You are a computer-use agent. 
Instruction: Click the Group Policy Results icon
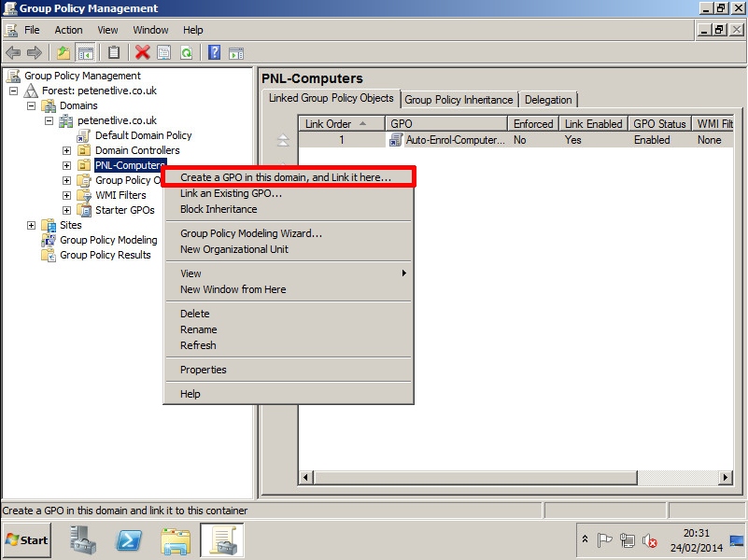[x=49, y=255]
